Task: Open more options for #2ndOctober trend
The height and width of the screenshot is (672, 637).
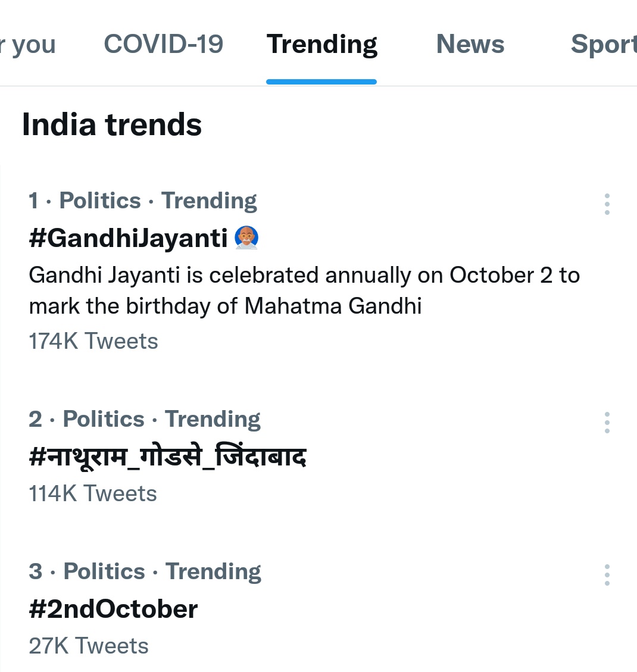Action: tap(607, 575)
